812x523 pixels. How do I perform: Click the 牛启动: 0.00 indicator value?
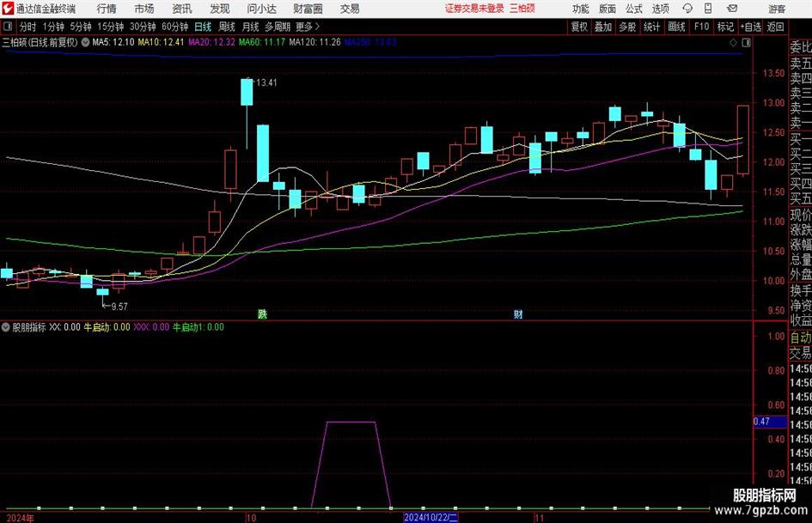(107, 327)
